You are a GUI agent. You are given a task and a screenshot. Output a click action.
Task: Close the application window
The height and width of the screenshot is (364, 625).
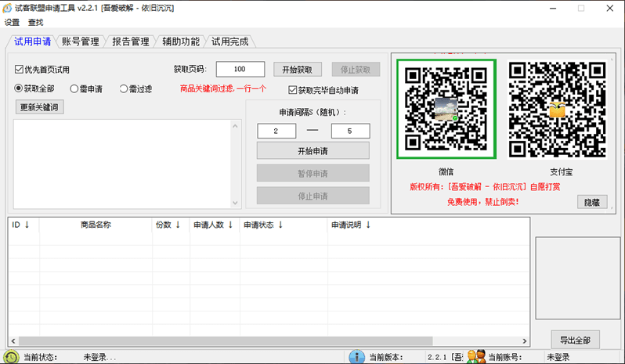click(x=610, y=9)
